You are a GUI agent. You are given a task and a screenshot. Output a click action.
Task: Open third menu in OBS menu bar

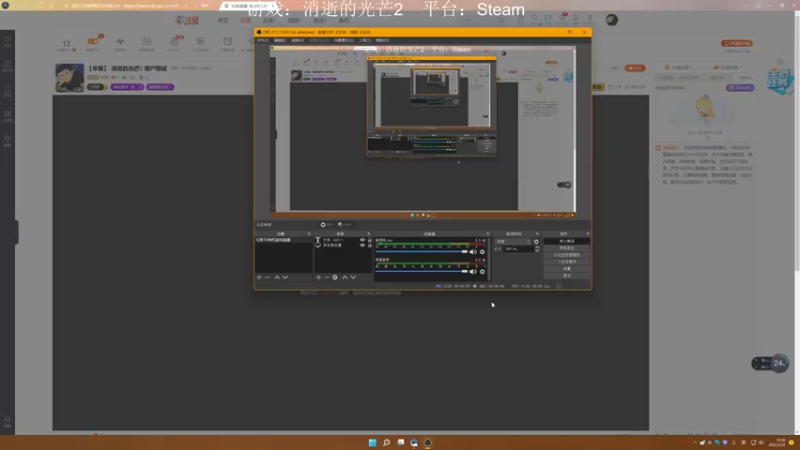[x=297, y=40]
